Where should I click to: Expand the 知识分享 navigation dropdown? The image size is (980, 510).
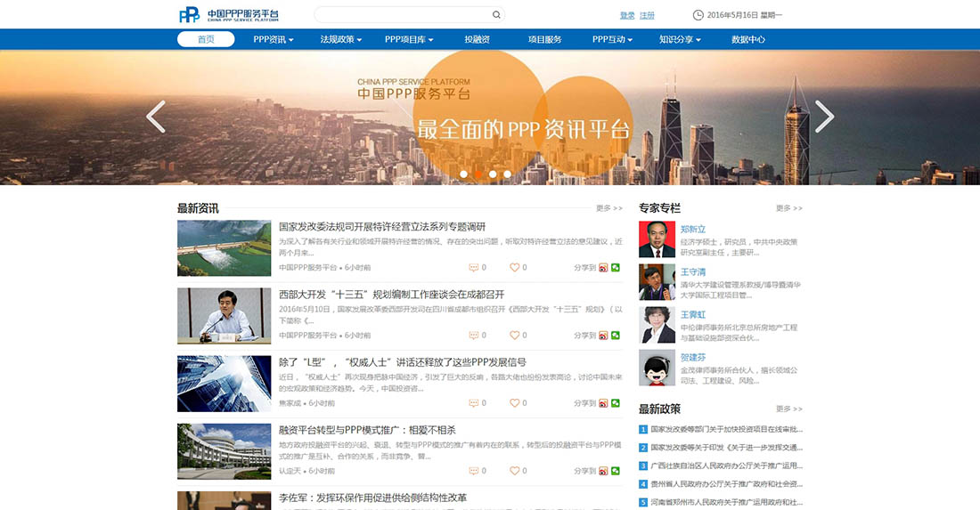pyautogui.click(x=680, y=39)
